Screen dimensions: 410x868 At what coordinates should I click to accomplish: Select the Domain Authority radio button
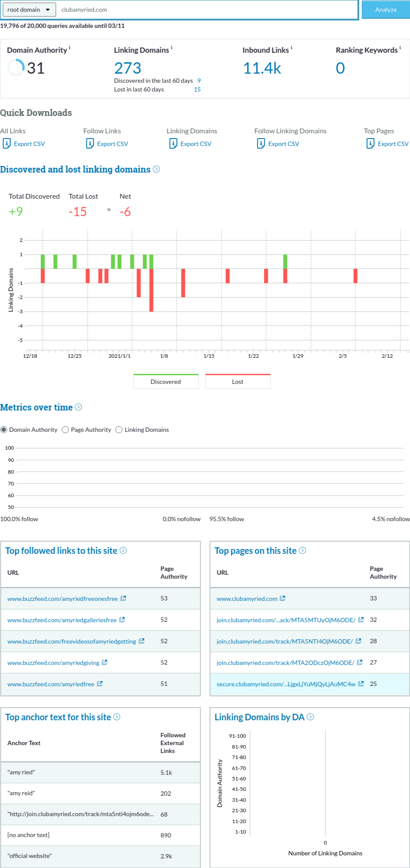coord(4,430)
